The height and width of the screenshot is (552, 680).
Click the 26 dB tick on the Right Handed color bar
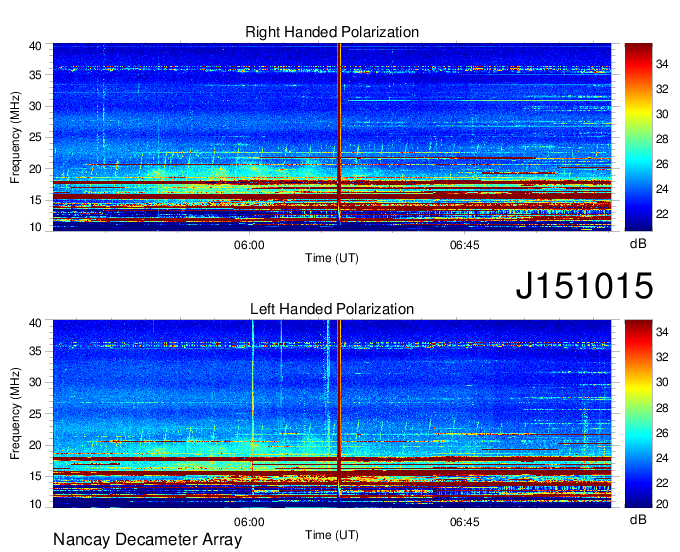coord(662,164)
